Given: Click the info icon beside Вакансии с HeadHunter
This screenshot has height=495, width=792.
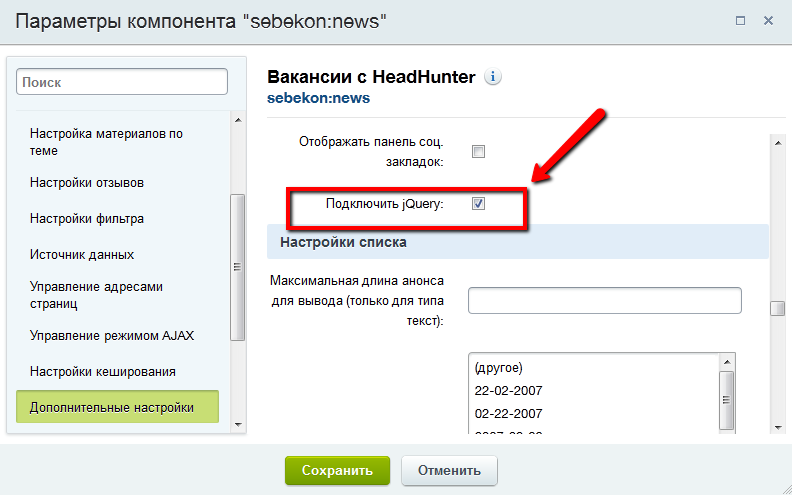Looking at the screenshot, I should tap(492, 77).
